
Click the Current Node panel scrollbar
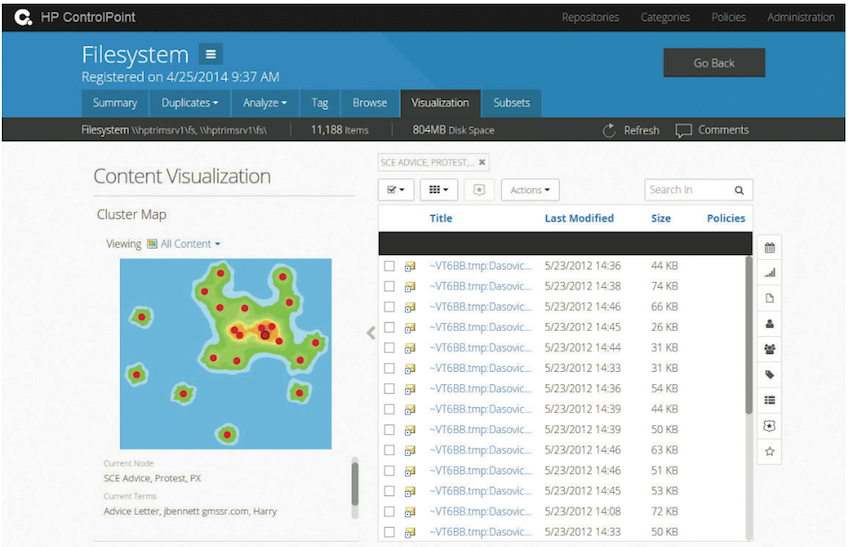[x=355, y=484]
